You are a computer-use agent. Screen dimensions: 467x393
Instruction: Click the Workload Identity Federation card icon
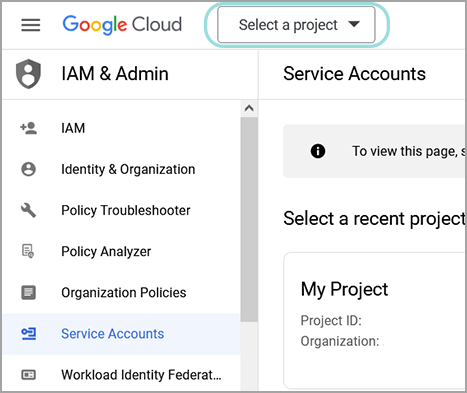[x=29, y=375]
